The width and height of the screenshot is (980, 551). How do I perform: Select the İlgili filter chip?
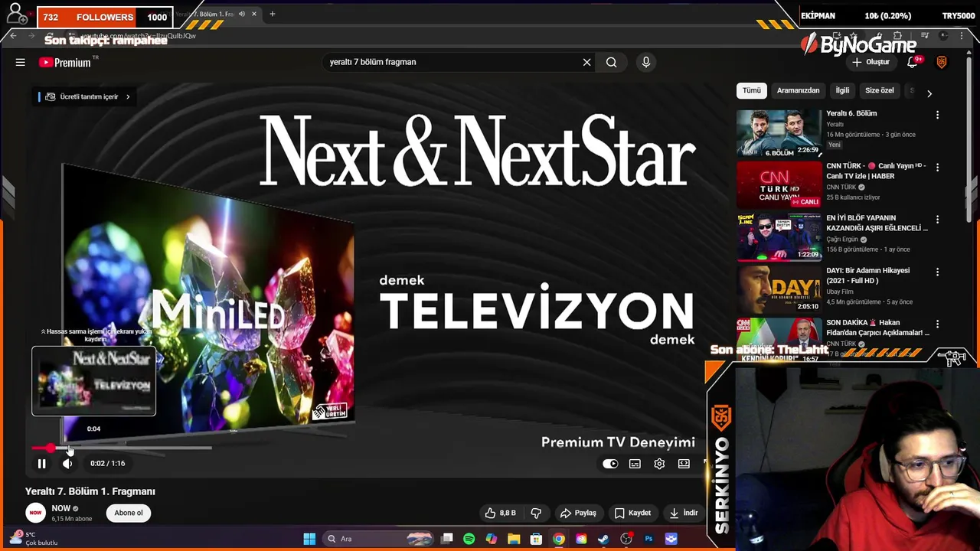[x=842, y=90]
